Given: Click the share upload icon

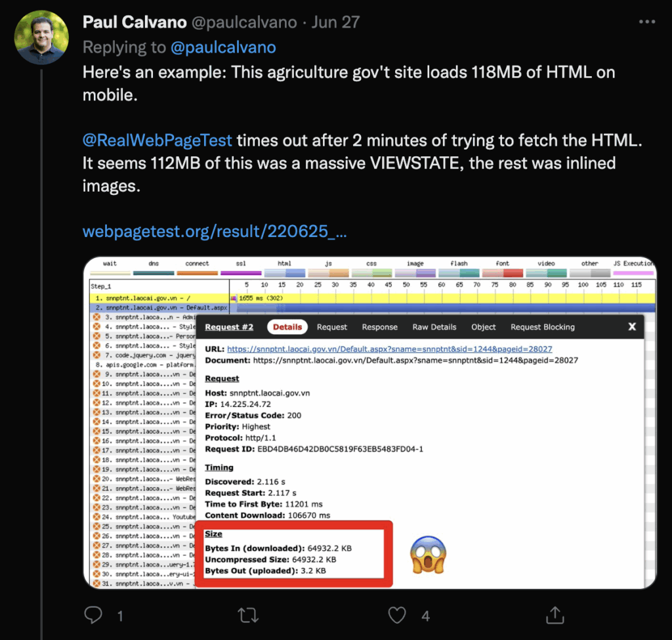Looking at the screenshot, I should [555, 615].
